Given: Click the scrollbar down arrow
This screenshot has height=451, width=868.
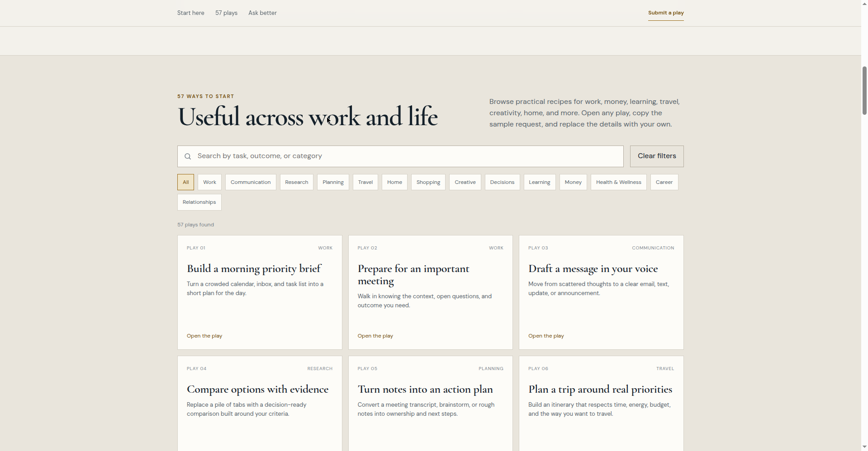Looking at the screenshot, I should (864, 447).
